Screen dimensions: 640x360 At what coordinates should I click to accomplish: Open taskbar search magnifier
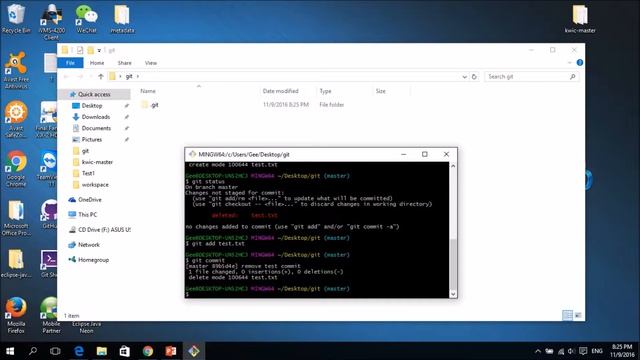33,351
